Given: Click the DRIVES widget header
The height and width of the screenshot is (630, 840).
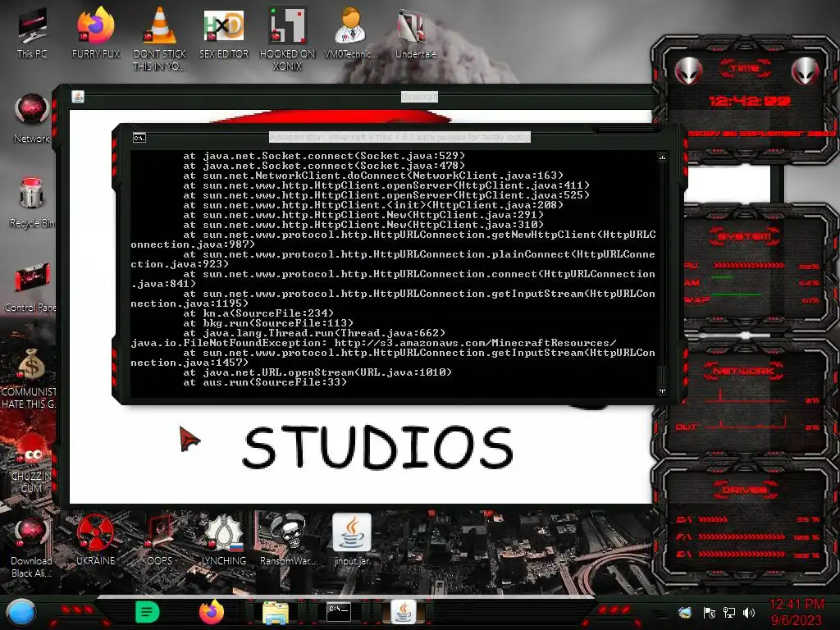Looking at the screenshot, I should coord(745,490).
